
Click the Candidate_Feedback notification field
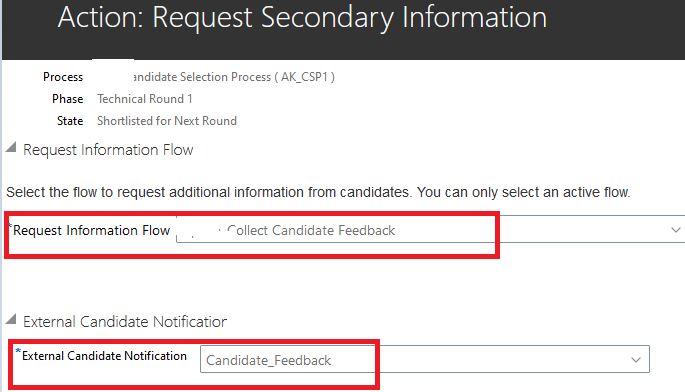click(x=425, y=359)
